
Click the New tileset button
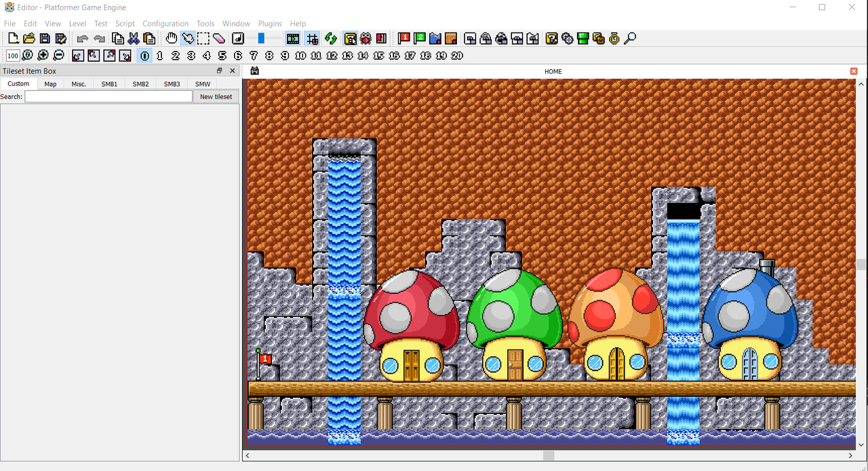click(216, 97)
